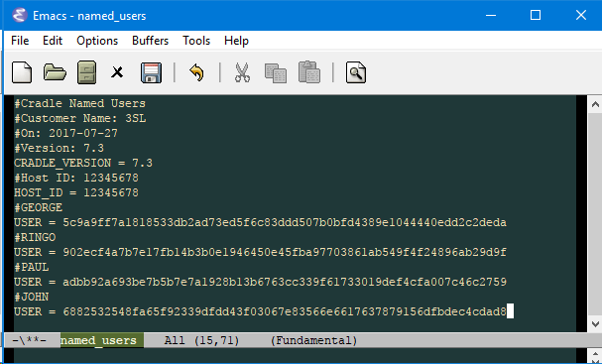Copy selection with the copy icon

[276, 73]
